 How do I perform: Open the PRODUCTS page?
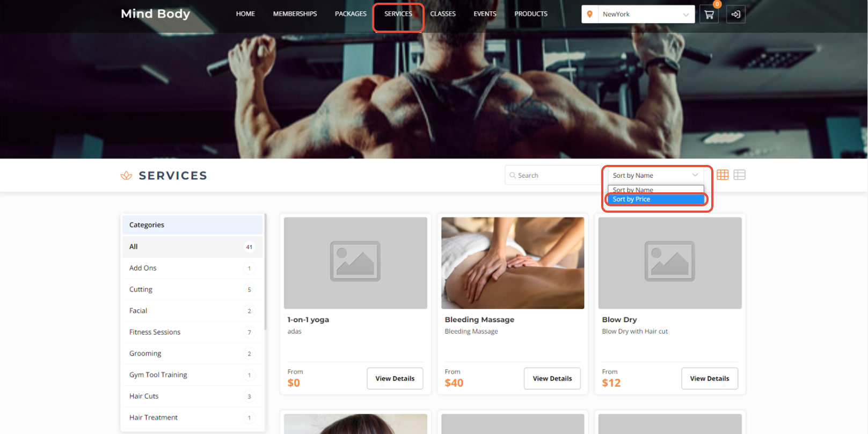click(531, 14)
